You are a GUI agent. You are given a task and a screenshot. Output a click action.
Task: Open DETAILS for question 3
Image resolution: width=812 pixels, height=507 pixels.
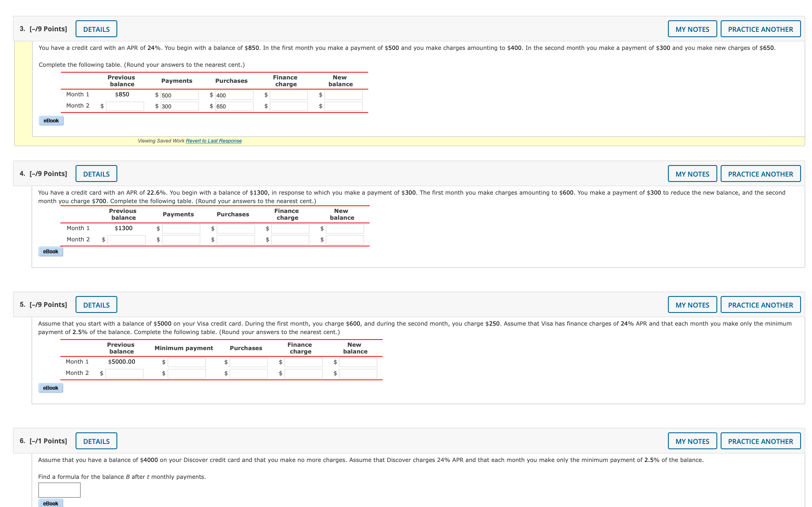96,29
